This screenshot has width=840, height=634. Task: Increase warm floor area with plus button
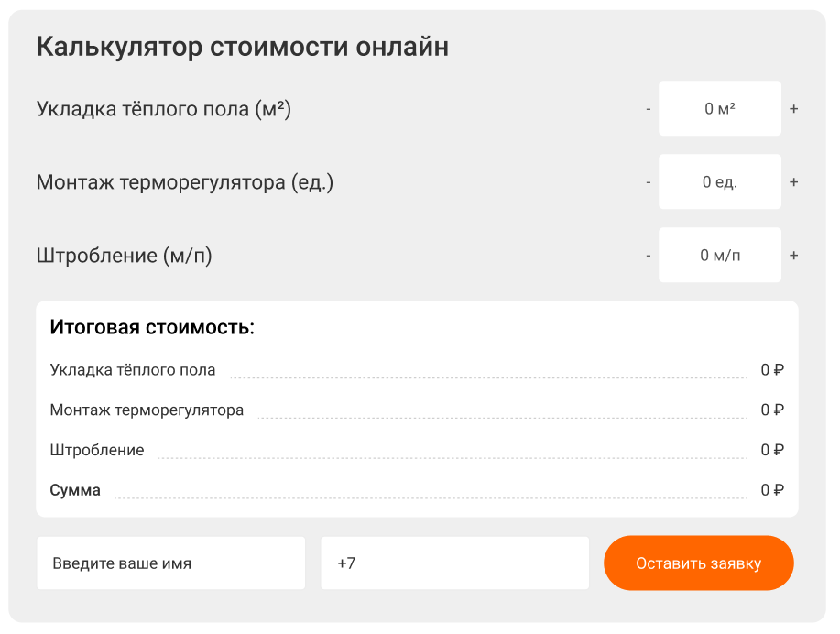click(x=793, y=109)
